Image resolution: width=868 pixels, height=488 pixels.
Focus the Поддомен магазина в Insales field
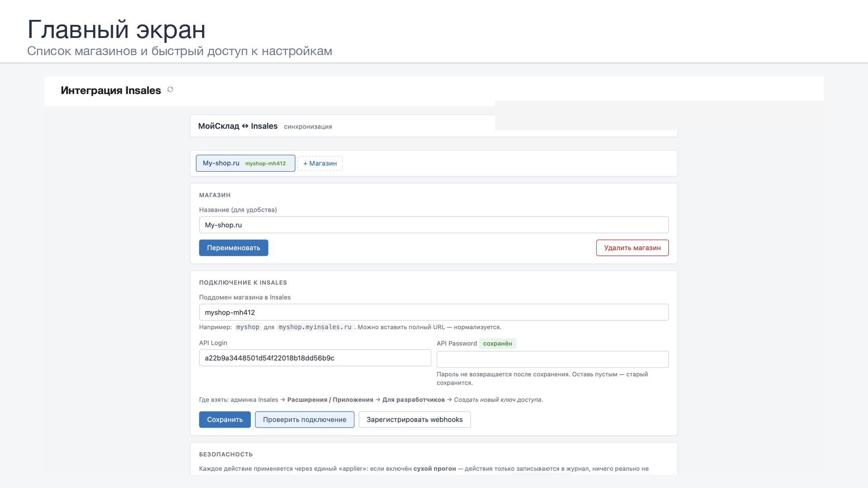click(434, 312)
